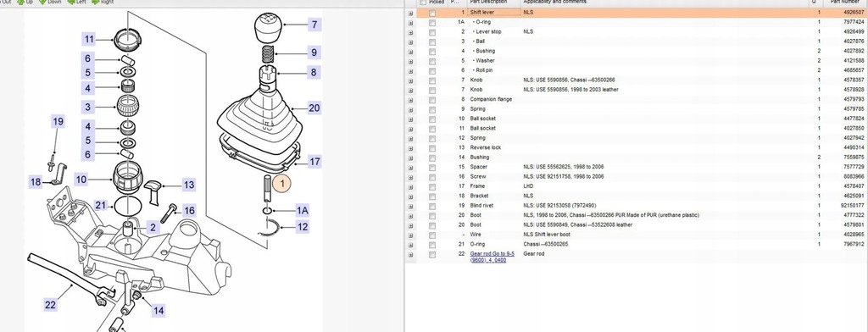Select the 'LHD' comment in Frame row
868x332 pixels.
pyautogui.click(x=528, y=186)
